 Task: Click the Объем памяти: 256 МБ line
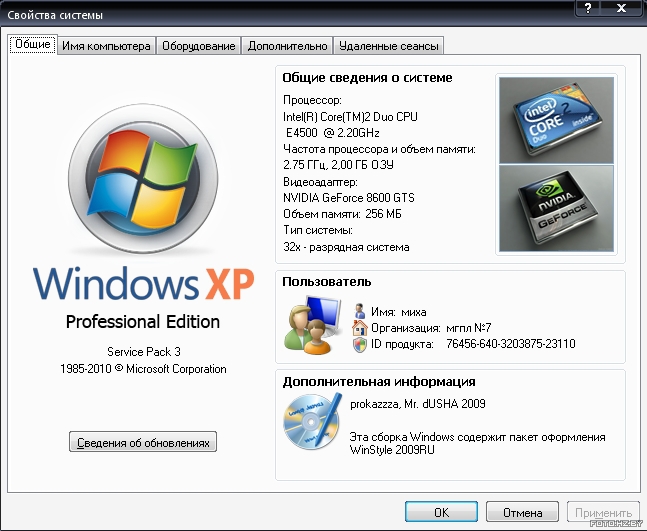point(342,214)
